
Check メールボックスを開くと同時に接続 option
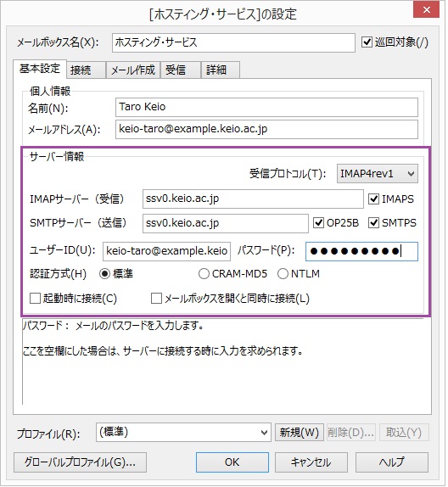[157, 299]
